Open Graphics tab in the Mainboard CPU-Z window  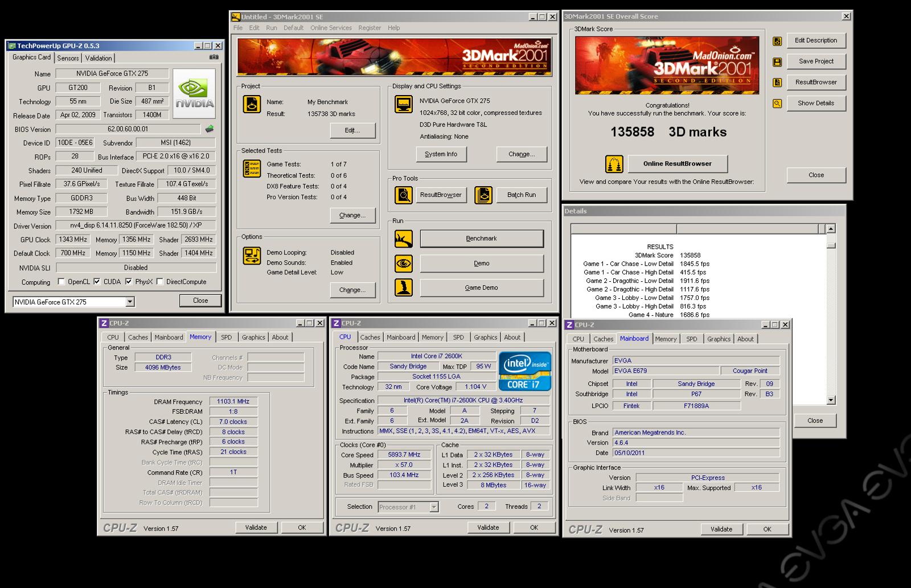click(x=719, y=339)
